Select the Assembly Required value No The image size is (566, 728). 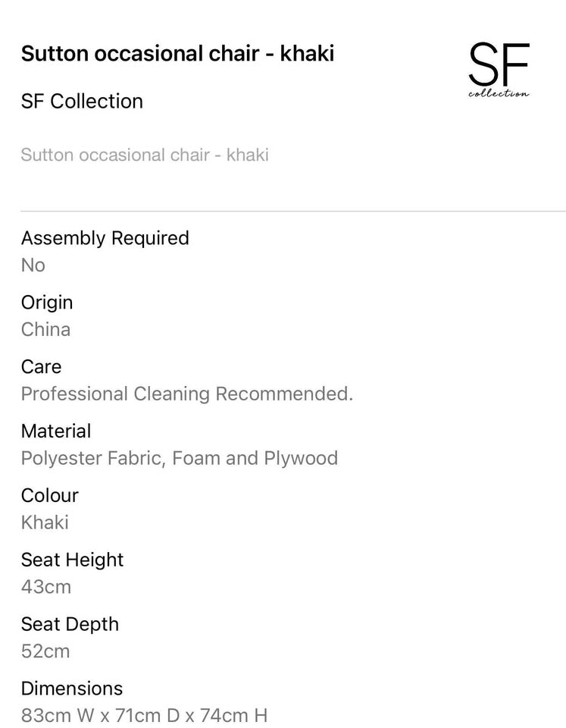33,265
